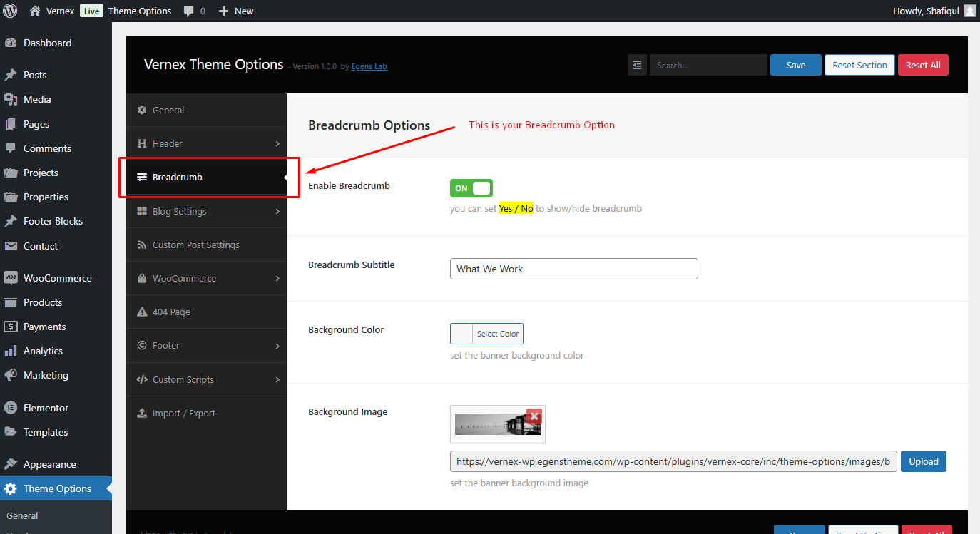This screenshot has width=980, height=534.
Task: Click the blue Save button
Action: point(795,65)
